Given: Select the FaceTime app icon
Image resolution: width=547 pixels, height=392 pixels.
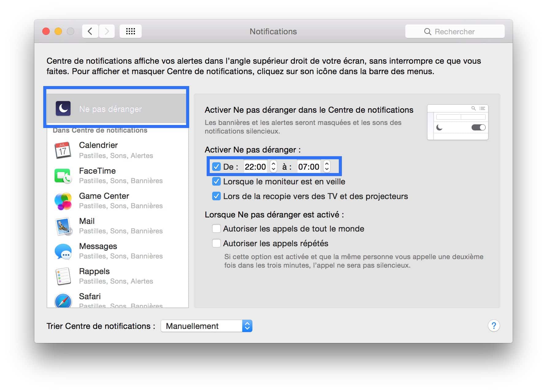Looking at the screenshot, I should point(63,175).
